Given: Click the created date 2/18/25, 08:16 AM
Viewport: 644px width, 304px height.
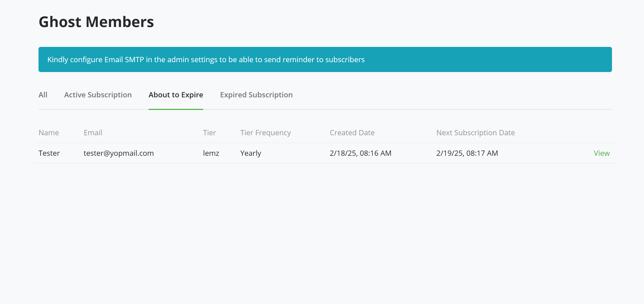Looking at the screenshot, I should [360, 153].
